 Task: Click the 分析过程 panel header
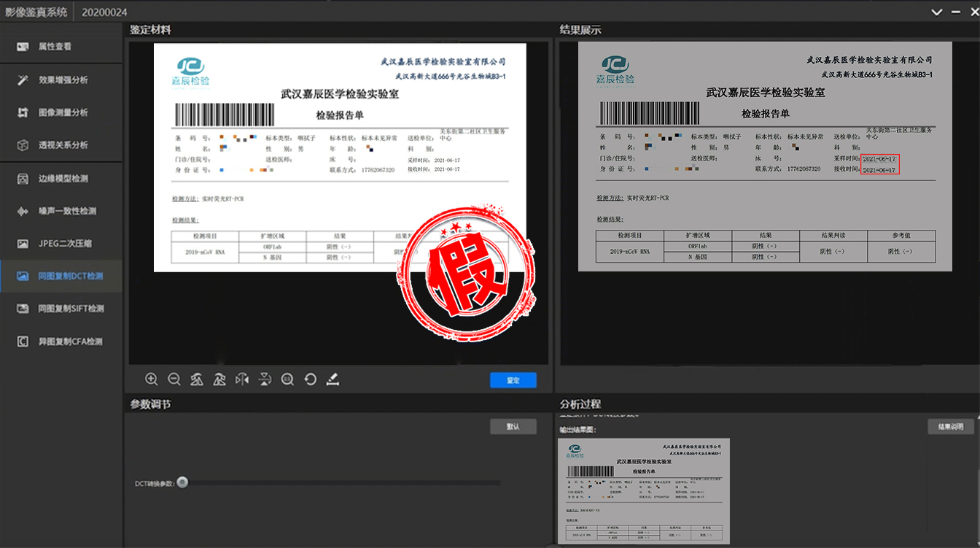pos(580,404)
